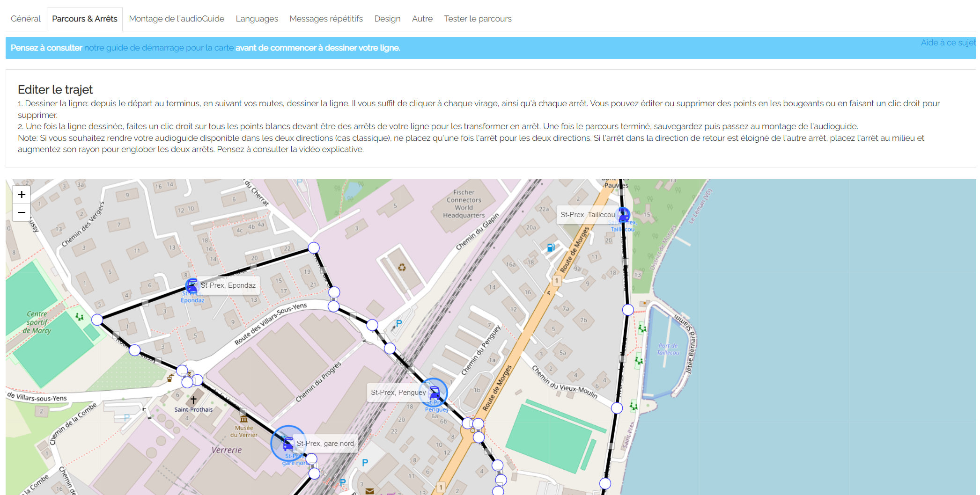Select the St-Prex, Penguey stop icon
Viewport: 980px width, 495px height.
435,392
